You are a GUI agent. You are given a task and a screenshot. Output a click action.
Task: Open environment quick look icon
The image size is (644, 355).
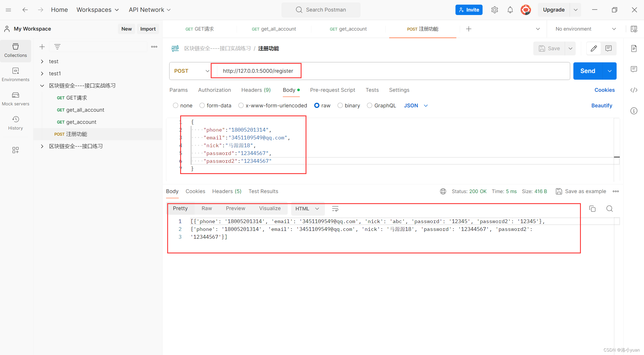pyautogui.click(x=634, y=29)
